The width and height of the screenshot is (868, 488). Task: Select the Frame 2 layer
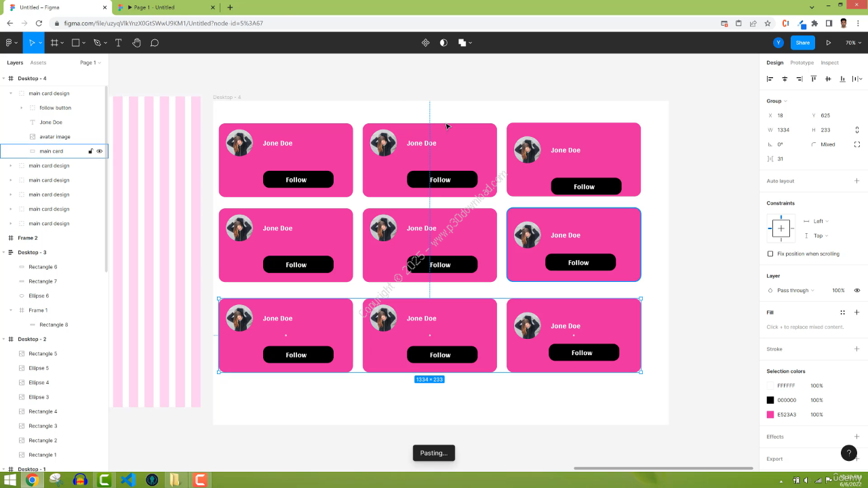click(28, 238)
